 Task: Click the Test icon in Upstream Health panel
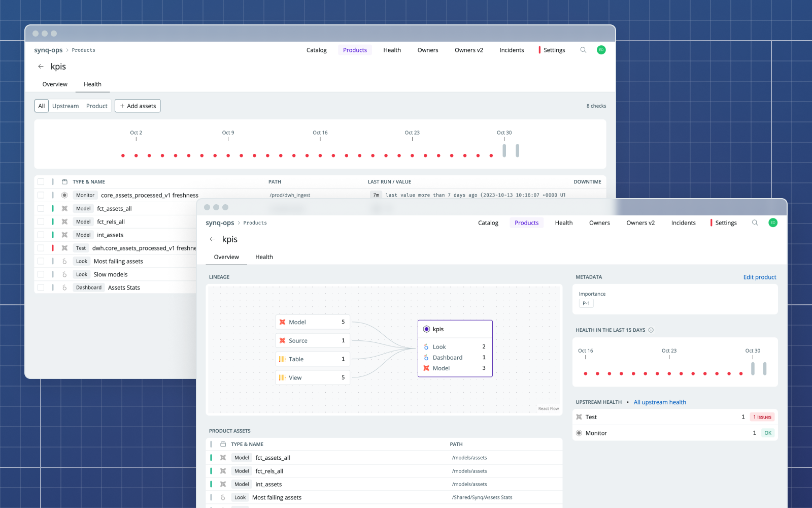(x=579, y=417)
